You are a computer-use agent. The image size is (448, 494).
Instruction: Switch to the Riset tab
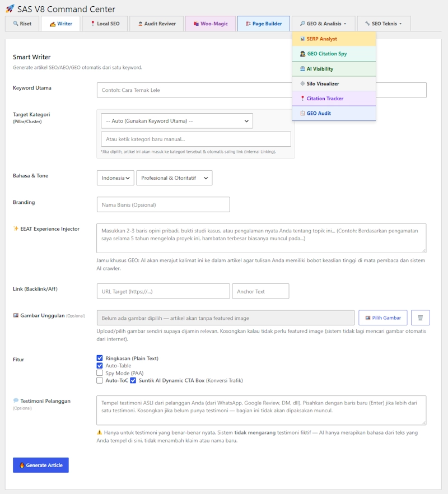click(22, 24)
